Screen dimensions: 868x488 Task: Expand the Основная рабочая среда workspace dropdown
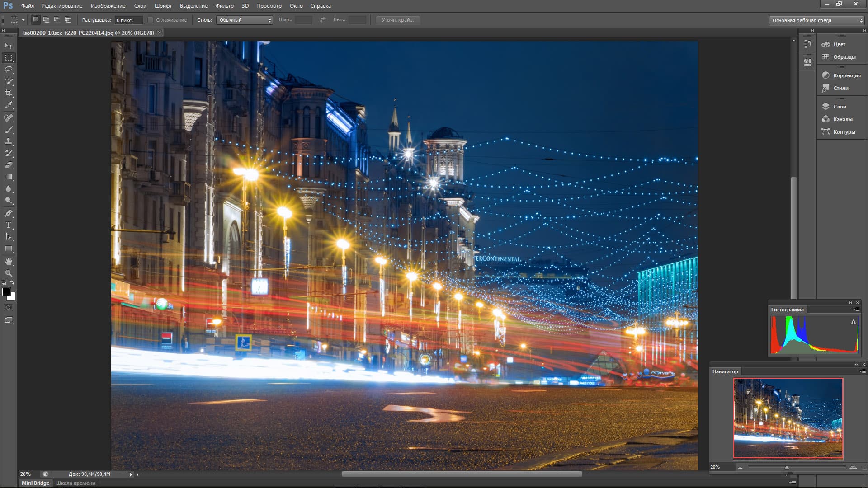click(x=816, y=20)
